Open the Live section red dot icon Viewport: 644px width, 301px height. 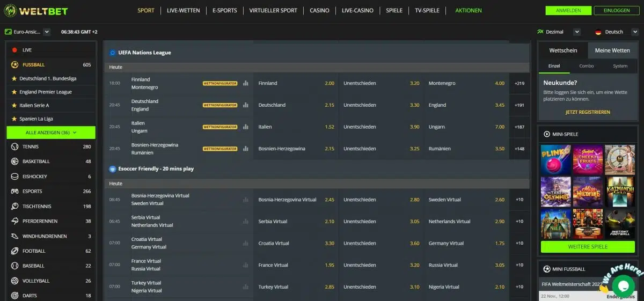click(x=14, y=50)
